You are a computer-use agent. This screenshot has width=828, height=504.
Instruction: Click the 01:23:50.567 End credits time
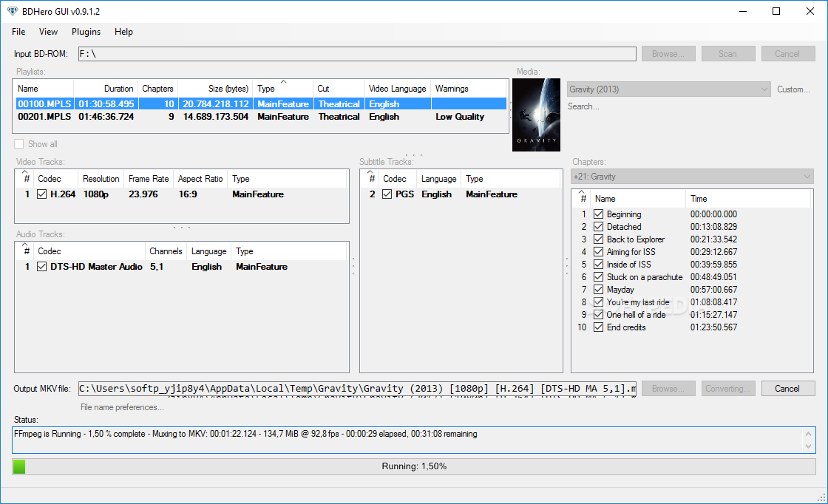(713, 327)
